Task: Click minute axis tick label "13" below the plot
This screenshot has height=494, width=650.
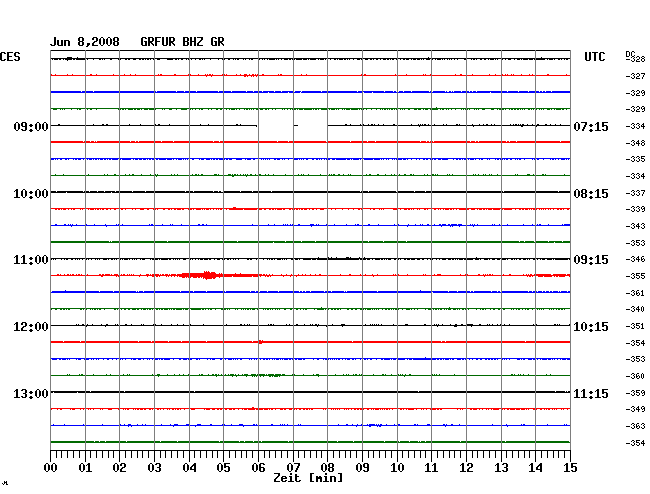Action: tap(501, 468)
